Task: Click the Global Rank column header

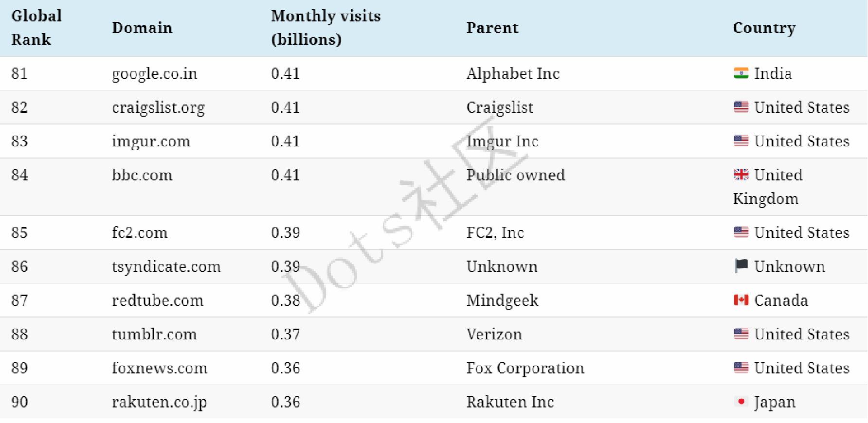Action: [x=36, y=28]
